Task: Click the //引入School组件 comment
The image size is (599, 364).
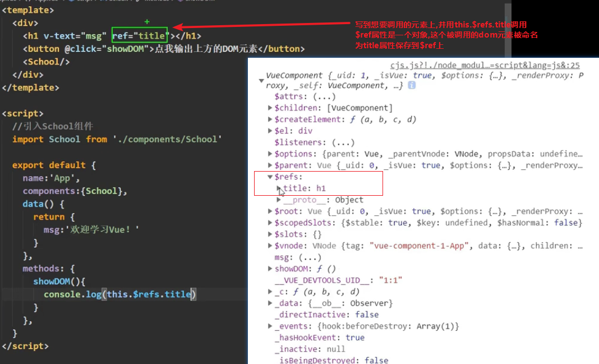Action: coord(53,126)
